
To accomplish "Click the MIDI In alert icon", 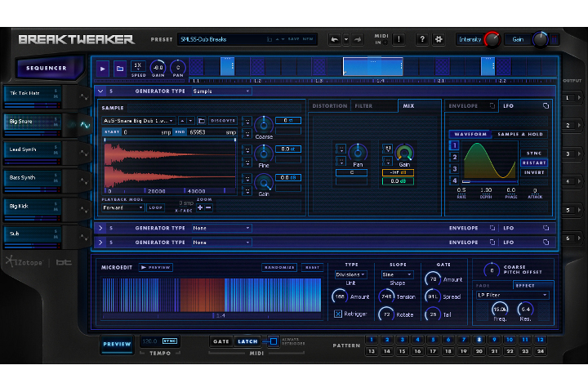I will tap(398, 39).
